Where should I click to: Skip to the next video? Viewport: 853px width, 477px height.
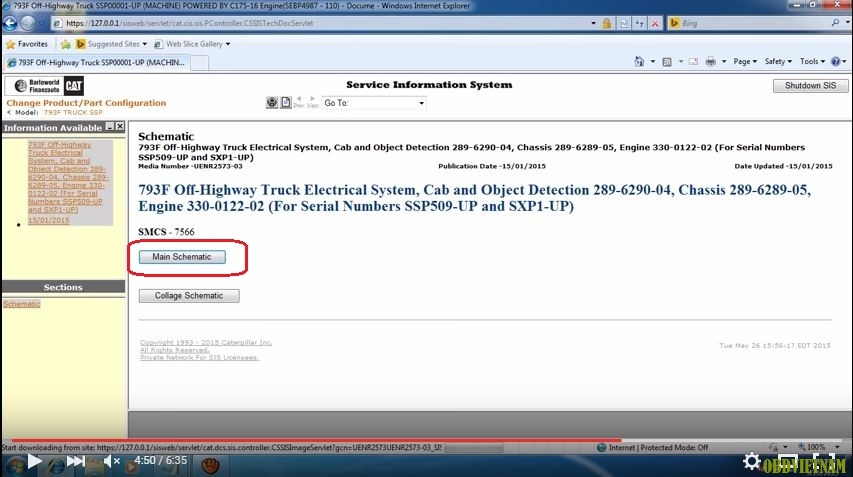(x=76, y=461)
